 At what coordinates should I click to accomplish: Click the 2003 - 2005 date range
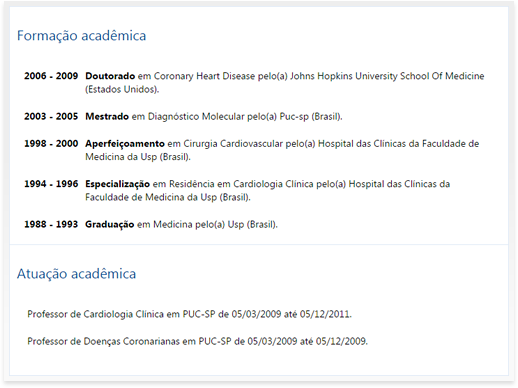[x=51, y=116]
